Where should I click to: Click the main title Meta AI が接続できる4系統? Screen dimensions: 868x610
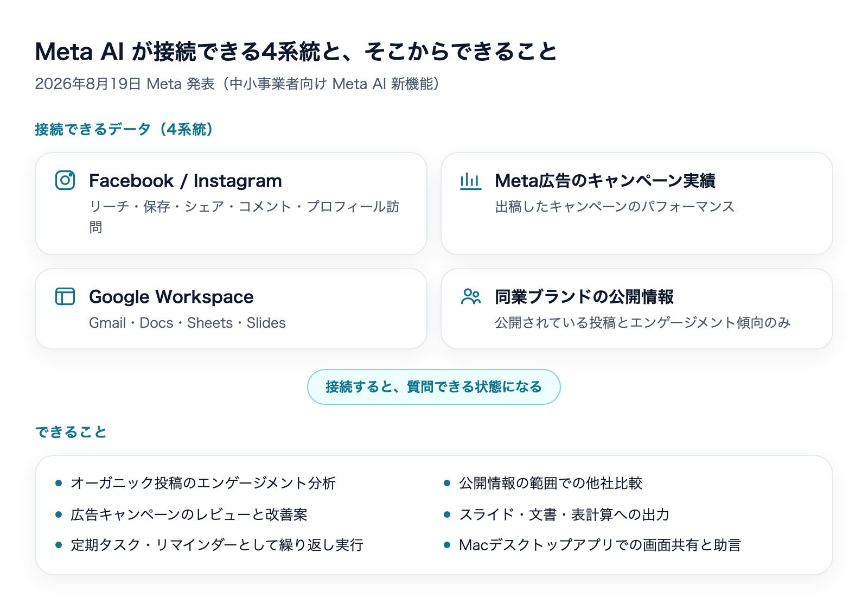coord(296,52)
